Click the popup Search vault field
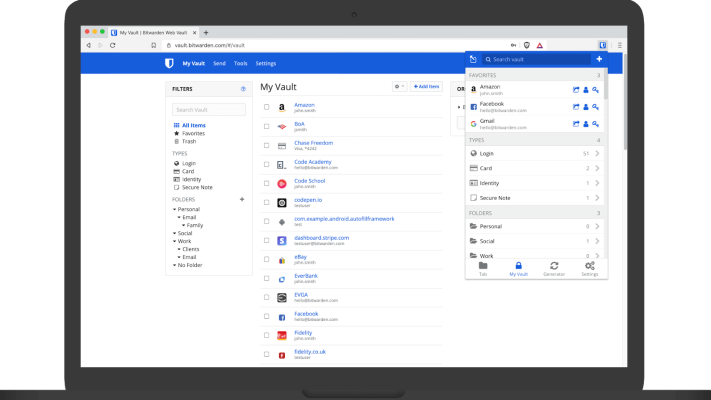This screenshot has width=711, height=400. click(x=536, y=59)
